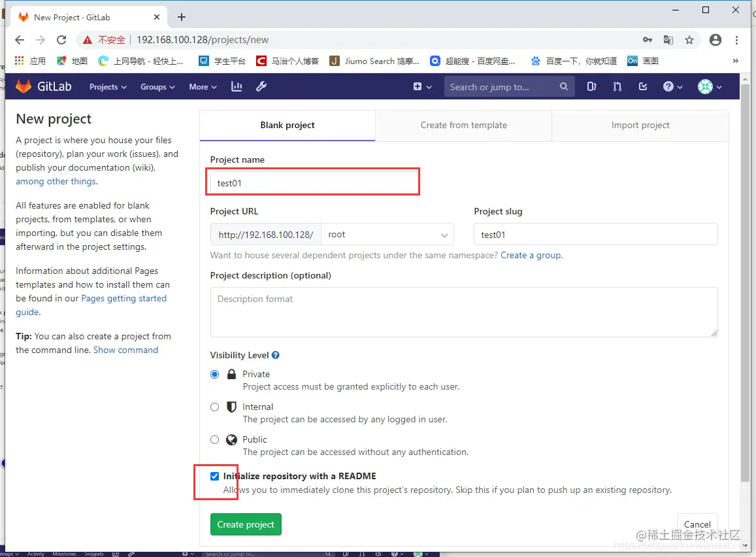The image size is (756, 557).
Task: Open the 画图 bookmark
Action: [643, 61]
